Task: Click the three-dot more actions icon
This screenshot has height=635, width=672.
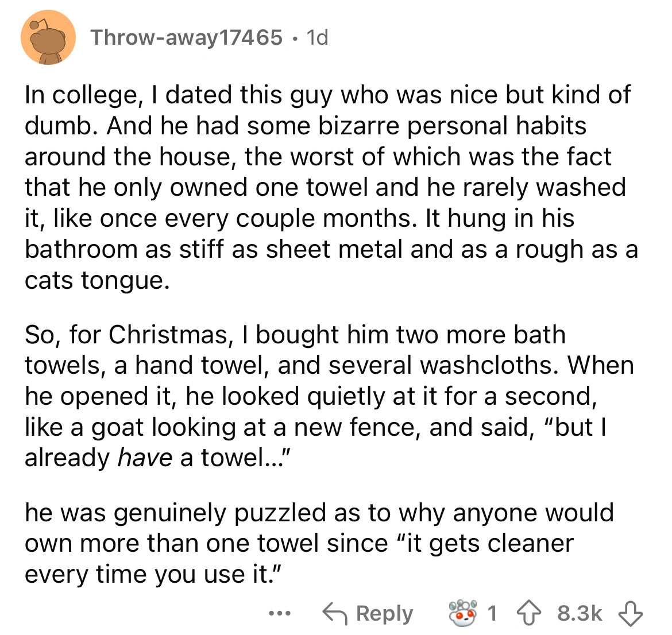Action: (x=280, y=614)
